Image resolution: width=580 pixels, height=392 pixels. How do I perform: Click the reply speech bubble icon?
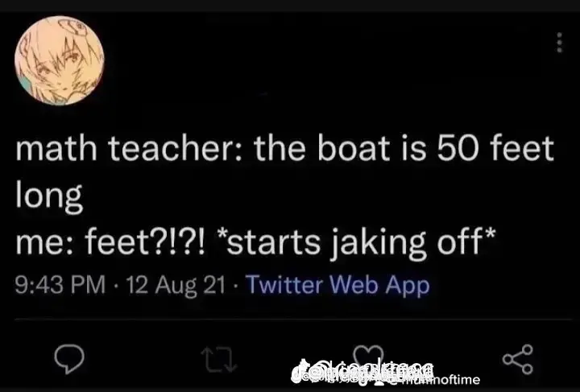tap(69, 359)
